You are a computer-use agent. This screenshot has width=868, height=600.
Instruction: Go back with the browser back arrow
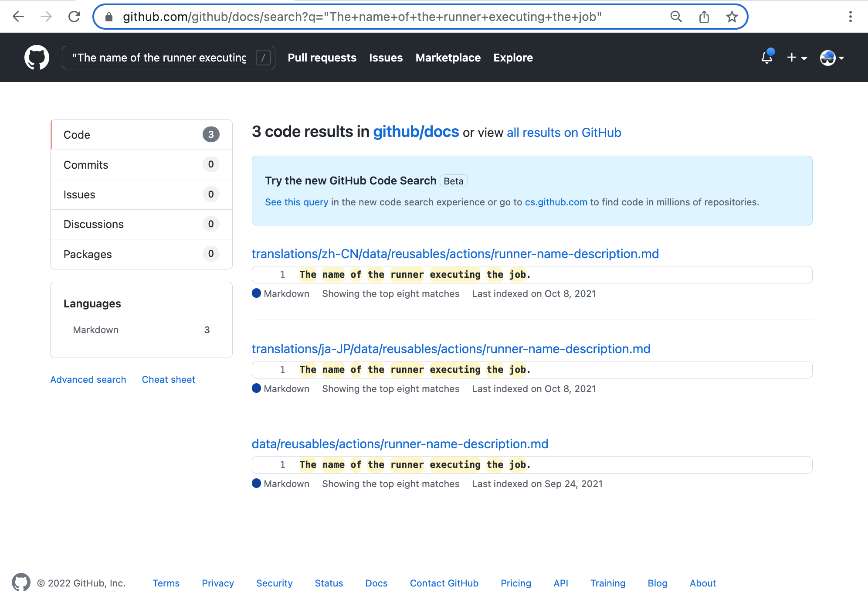[18, 17]
